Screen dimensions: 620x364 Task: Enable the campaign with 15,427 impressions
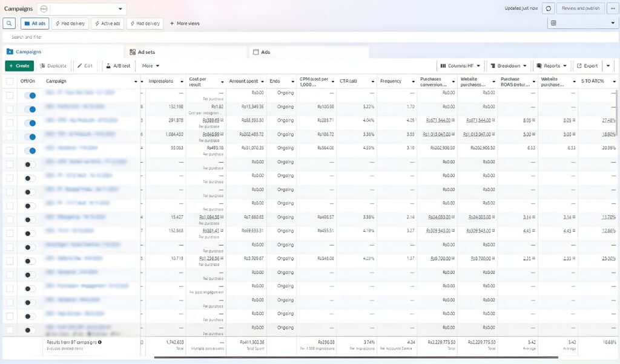(x=30, y=219)
